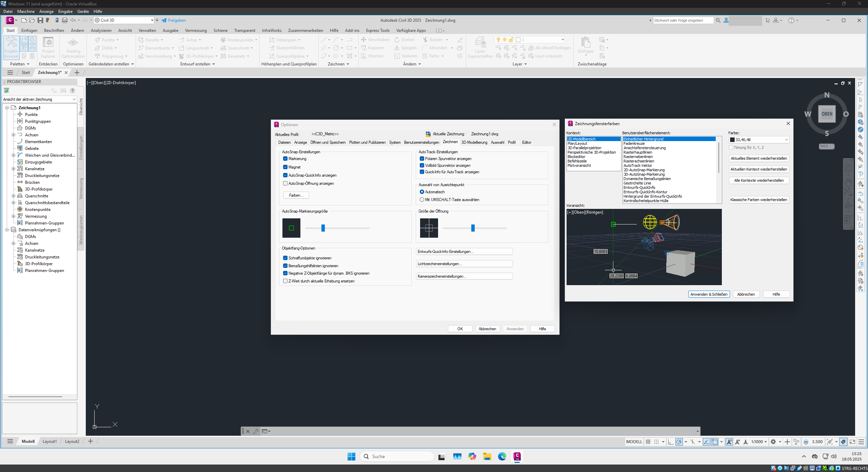Enable Z-Wert durch aktuelle Erhebung ersetzen

coord(285,281)
